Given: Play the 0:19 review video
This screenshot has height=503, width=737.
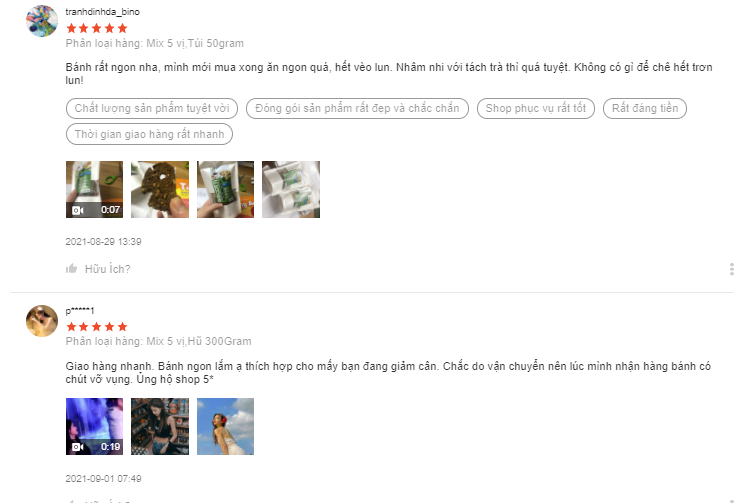Looking at the screenshot, I should point(94,426).
